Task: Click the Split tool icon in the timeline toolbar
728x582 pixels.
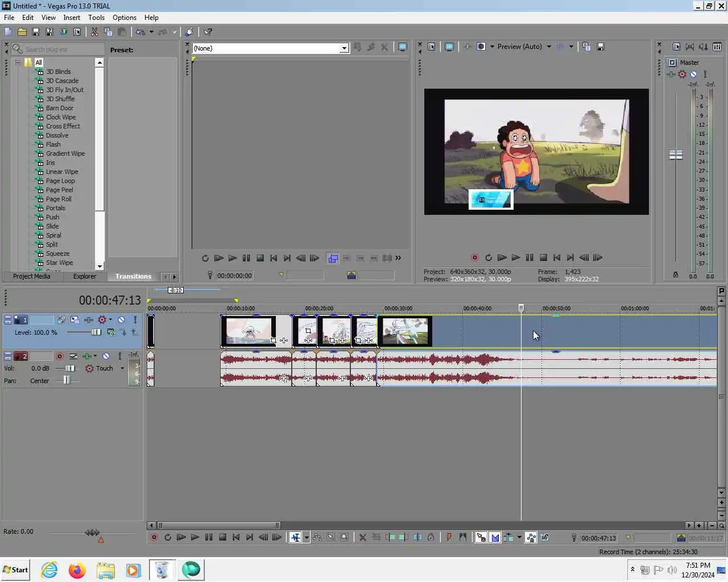Action: point(417,537)
